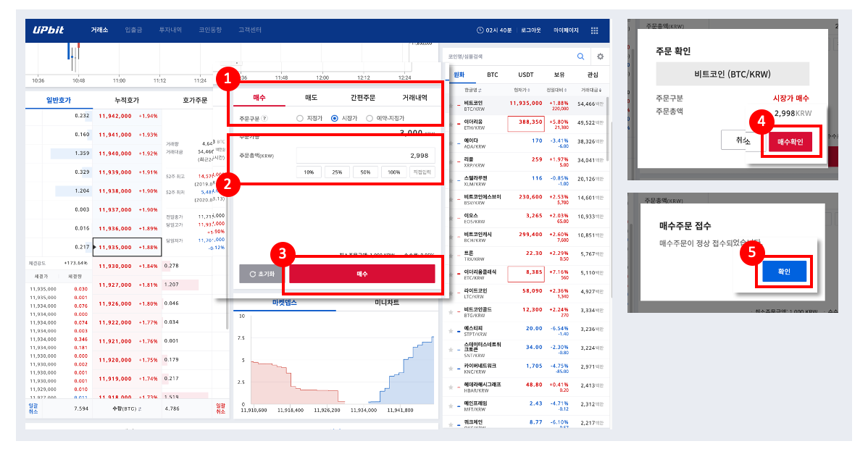The image size is (868, 449).
Task: Switch to the 마켓뎁스 chart tab
Action: (285, 303)
